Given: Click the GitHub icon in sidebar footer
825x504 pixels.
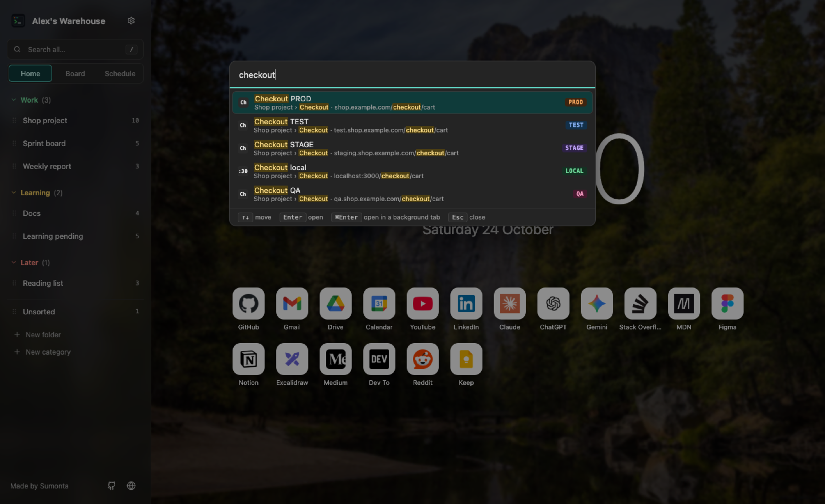Looking at the screenshot, I should click(111, 486).
